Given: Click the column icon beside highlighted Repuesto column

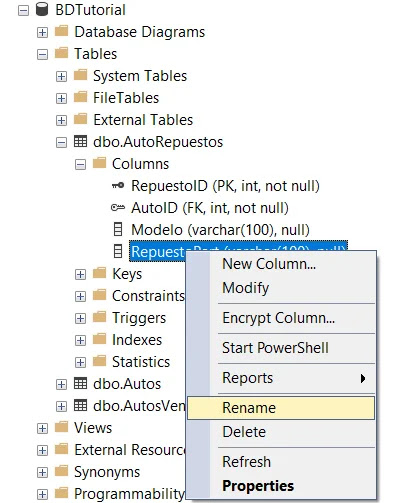Looking at the screenshot, I should click(x=118, y=251).
